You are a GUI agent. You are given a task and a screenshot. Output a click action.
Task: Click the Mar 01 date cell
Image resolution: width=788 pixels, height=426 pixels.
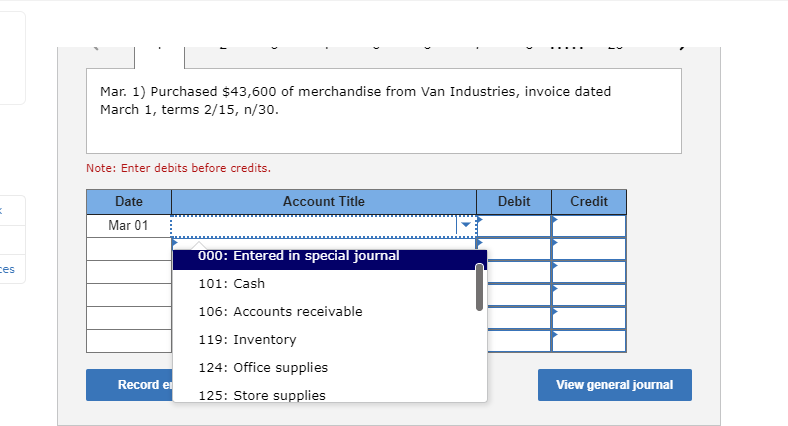(129, 226)
